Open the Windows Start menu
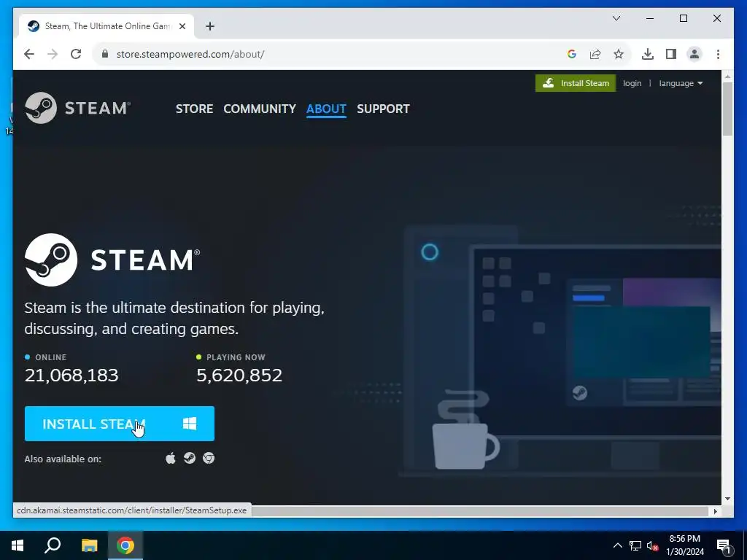 click(18, 545)
